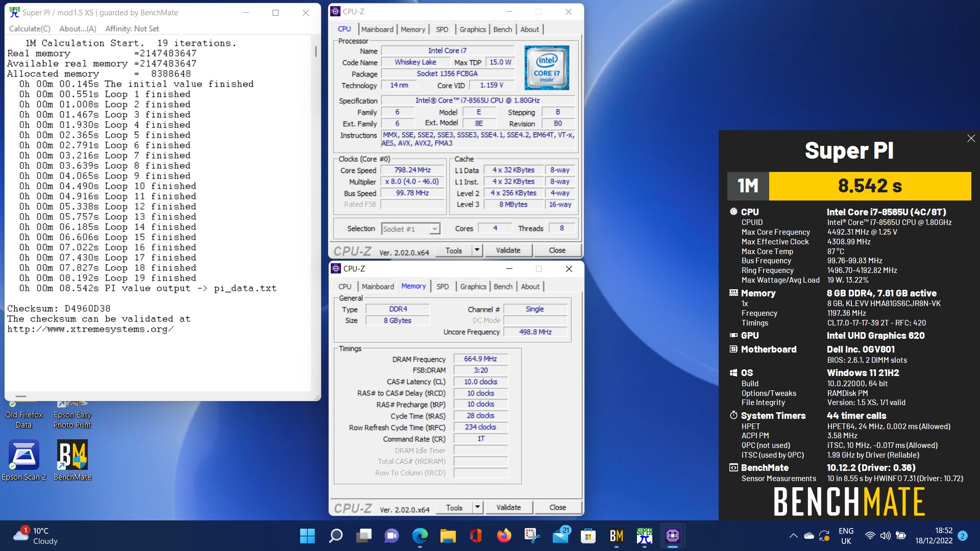Image resolution: width=980 pixels, height=551 pixels.
Task: Open Office app from taskbar
Action: click(476, 536)
